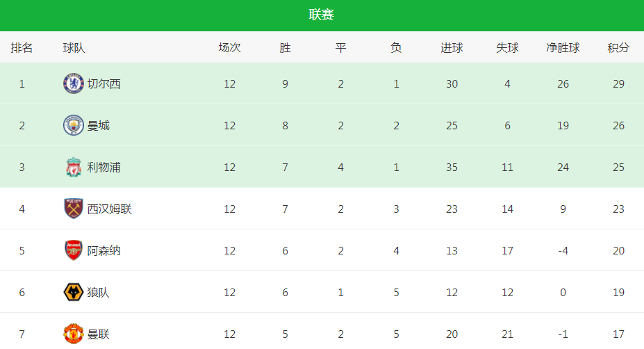Image resolution: width=644 pixels, height=349 pixels.
Task: Select the 西汉姆联 team name
Action: (109, 209)
